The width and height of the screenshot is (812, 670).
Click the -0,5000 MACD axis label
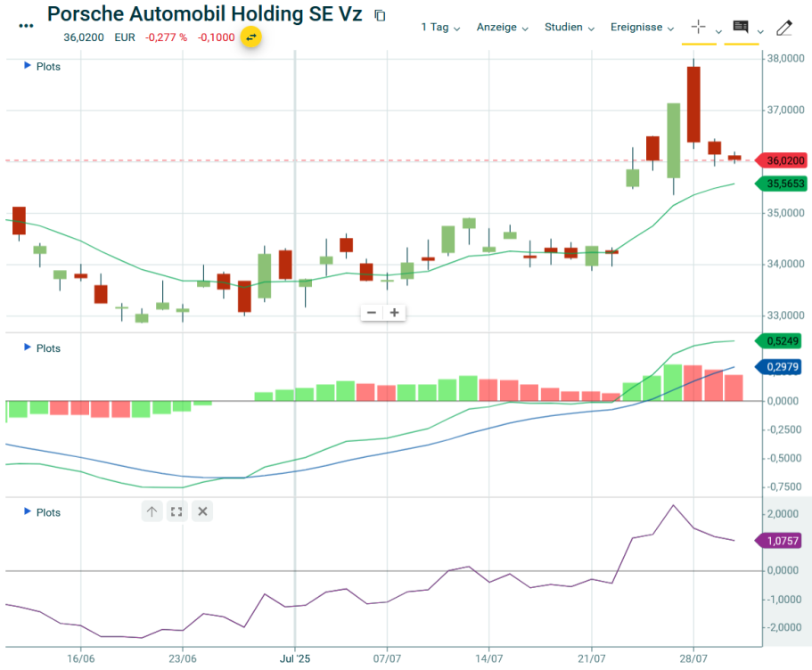pyautogui.click(x=783, y=458)
